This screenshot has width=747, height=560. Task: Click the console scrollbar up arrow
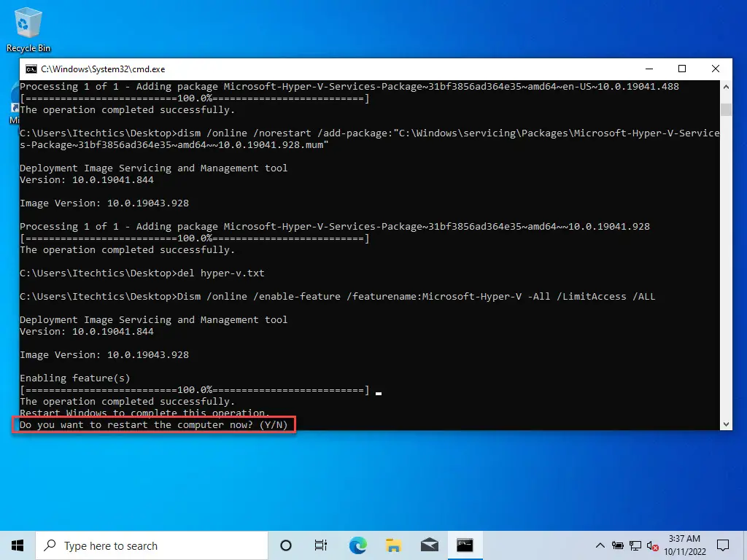726,87
